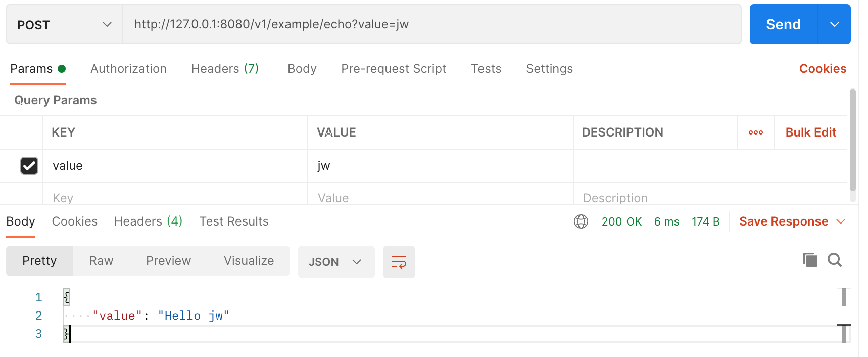Image resolution: width=868 pixels, height=357 pixels.
Task: Open the JSON format dropdown
Action: 335,262
